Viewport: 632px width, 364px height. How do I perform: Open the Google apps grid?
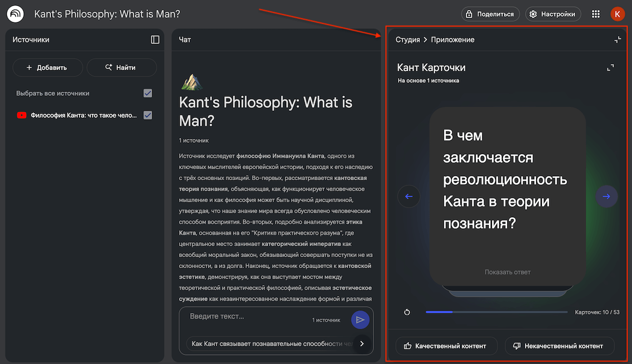pos(596,14)
